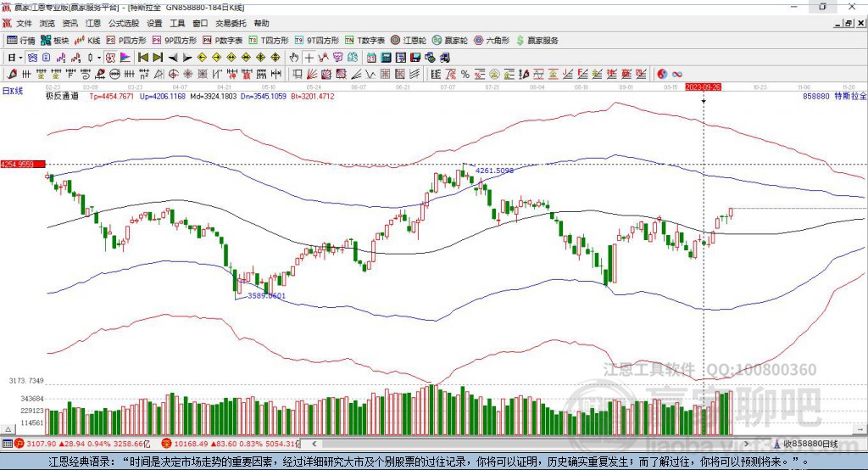Expand the bottom-left indicator panel triangle

pyautogui.click(x=8, y=429)
